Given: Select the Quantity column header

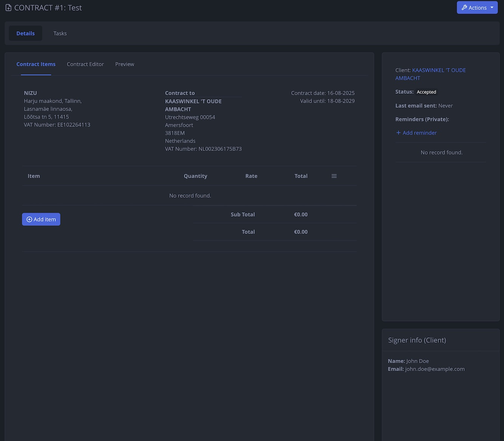Looking at the screenshot, I should point(195,175).
